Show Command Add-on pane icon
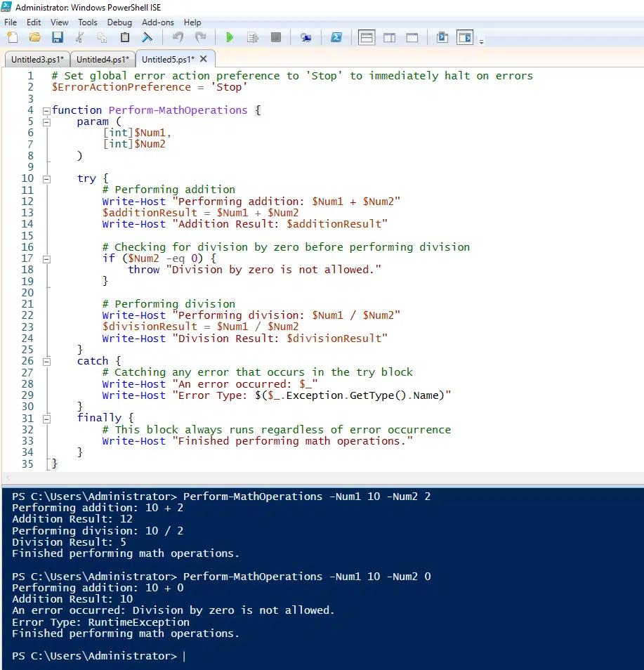This screenshot has height=670, width=644. point(464,38)
